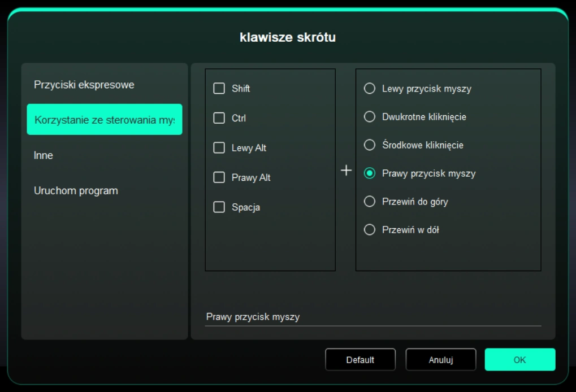Select Środkowe kliknięcie radio button
This screenshot has height=392, width=576.
point(370,145)
